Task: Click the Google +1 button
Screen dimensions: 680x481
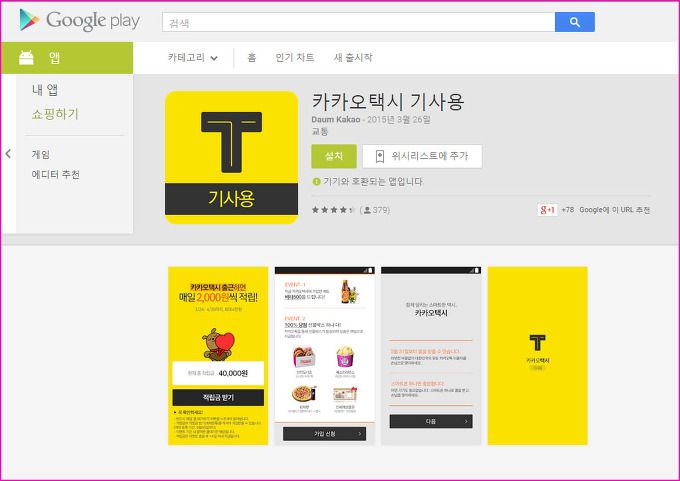Action: point(547,210)
